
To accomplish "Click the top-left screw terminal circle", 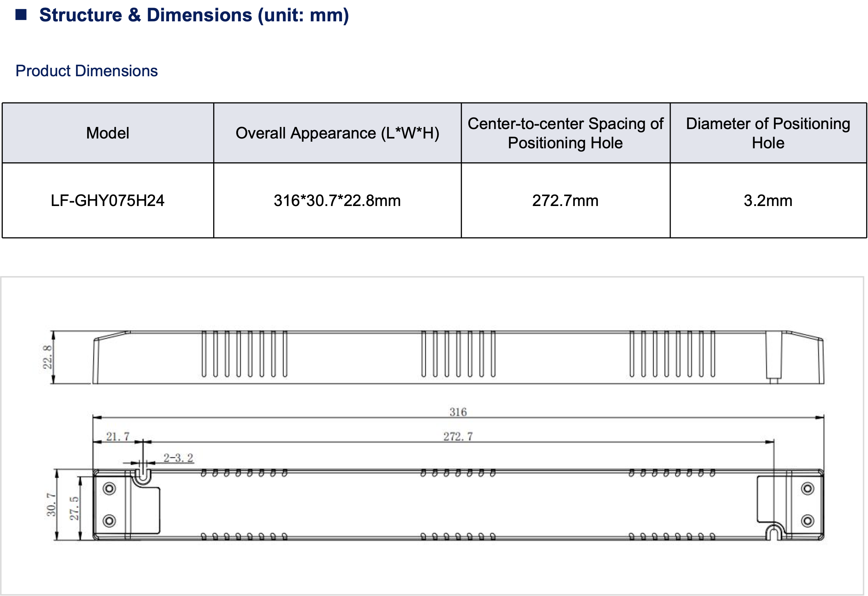I will tap(109, 489).
